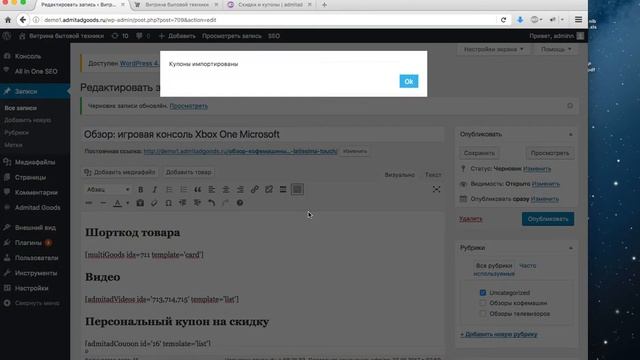Toggle the toolbar kitchen sink icon
The image size is (640, 360).
point(297,189)
